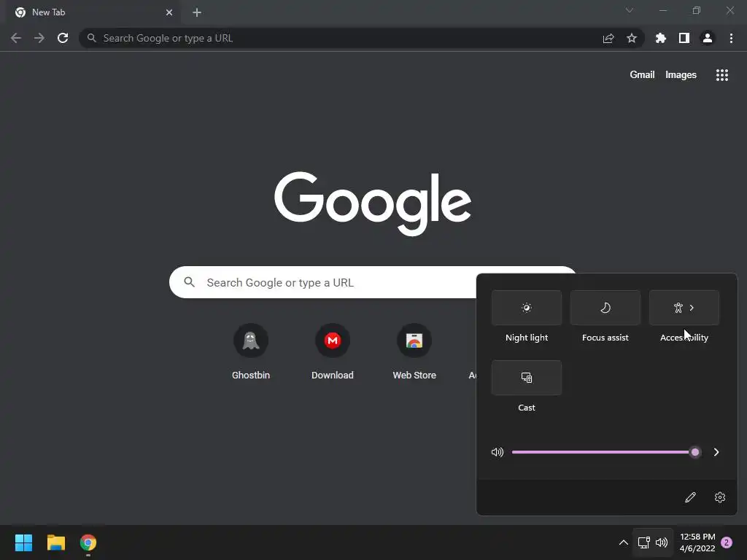Reload the current page

pos(63,38)
